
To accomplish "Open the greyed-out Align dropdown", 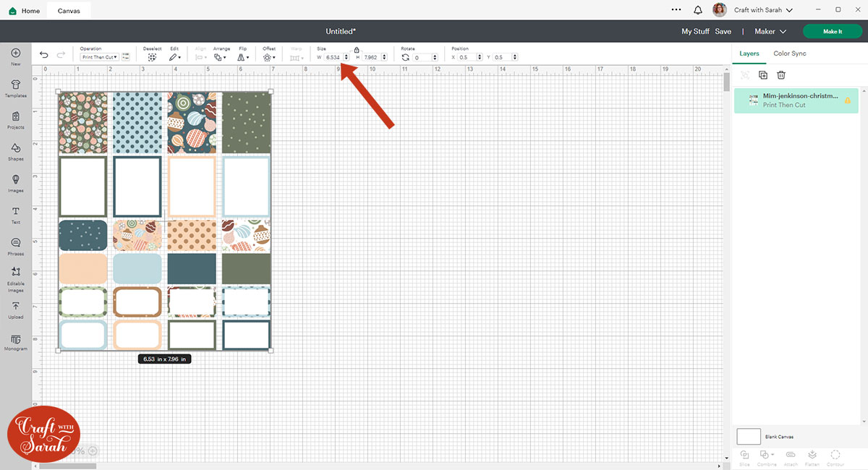I will tap(200, 57).
